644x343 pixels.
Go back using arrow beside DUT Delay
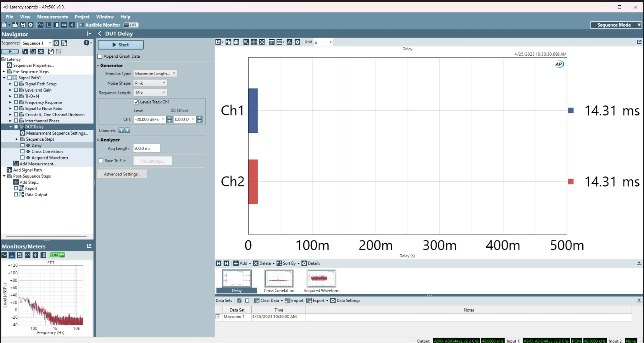pos(100,34)
